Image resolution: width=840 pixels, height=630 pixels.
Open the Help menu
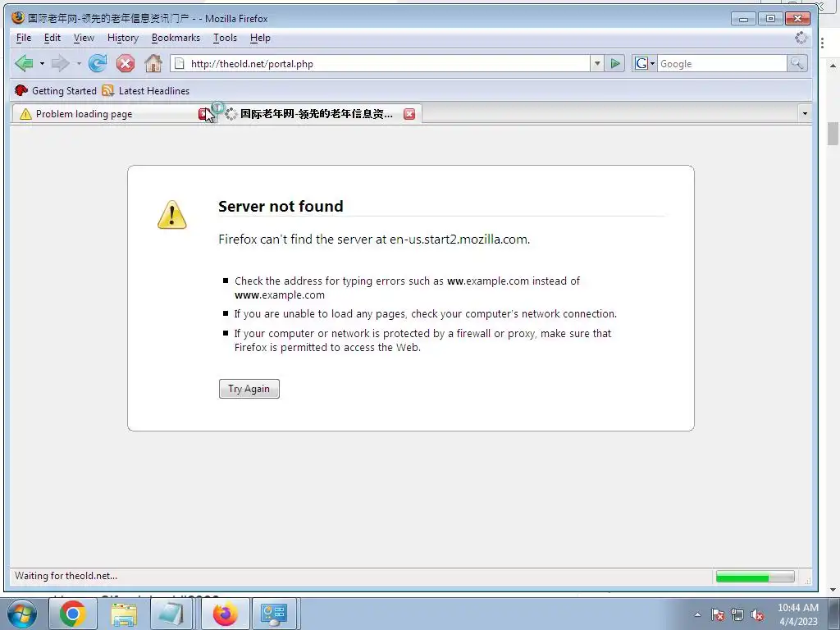[x=260, y=38]
